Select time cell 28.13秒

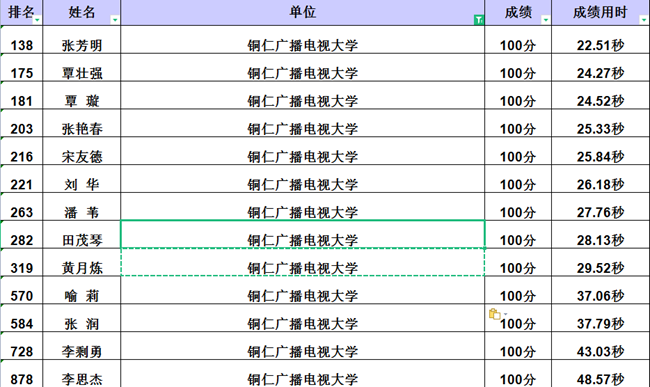pyautogui.click(x=600, y=235)
